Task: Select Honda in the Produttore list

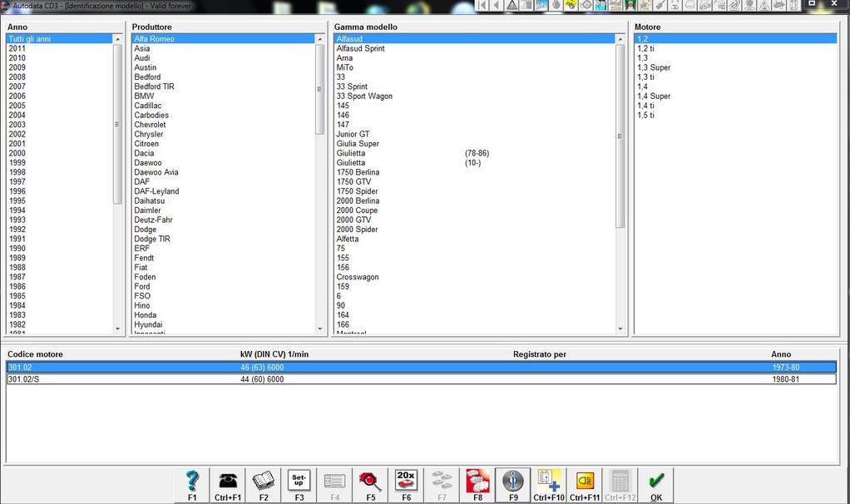Action: [224, 315]
